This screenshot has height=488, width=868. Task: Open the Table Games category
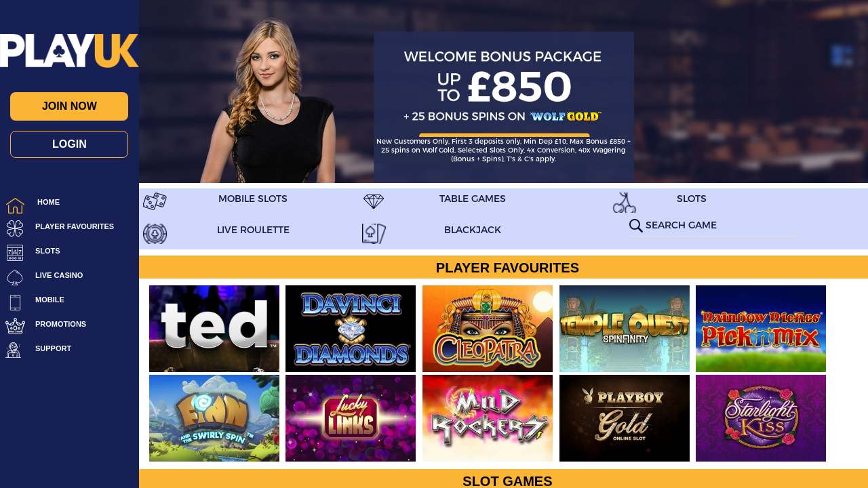473,199
